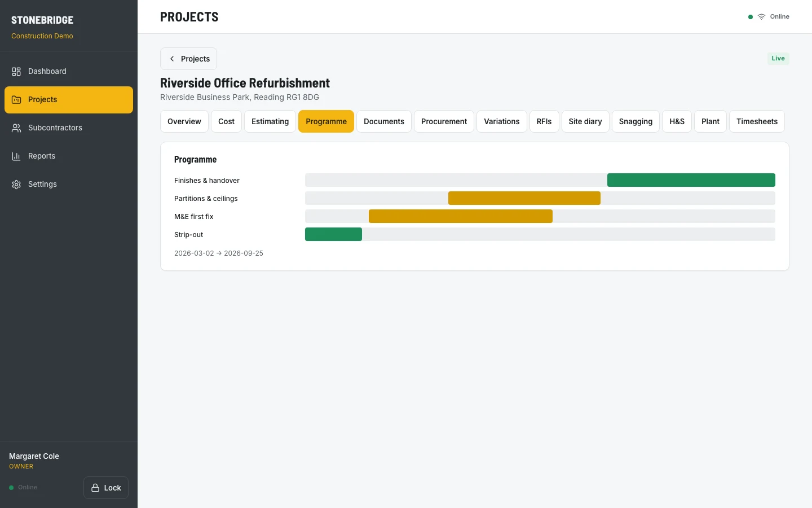
Task: Click the Construction Demo subtitle
Action: click(x=42, y=36)
